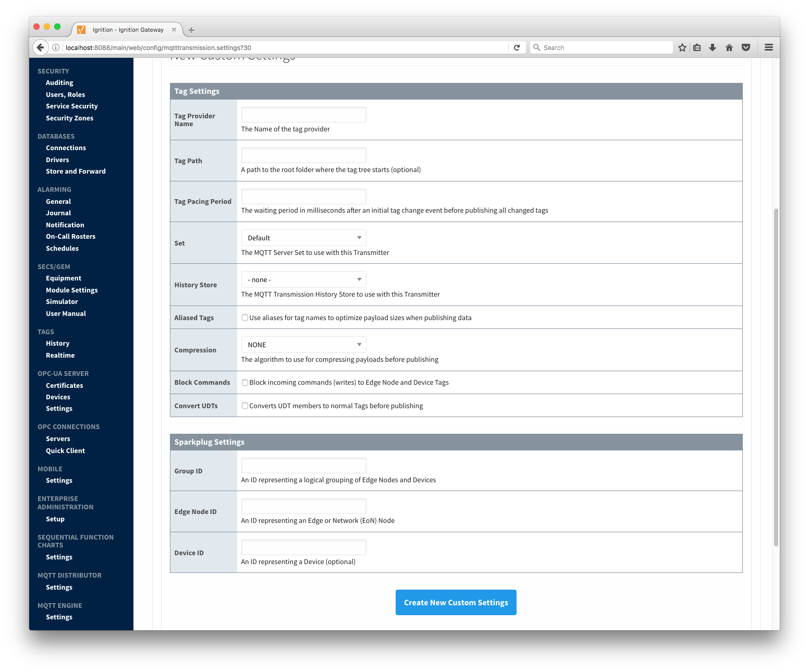Select the Ignition Gateway tab

[x=127, y=30]
